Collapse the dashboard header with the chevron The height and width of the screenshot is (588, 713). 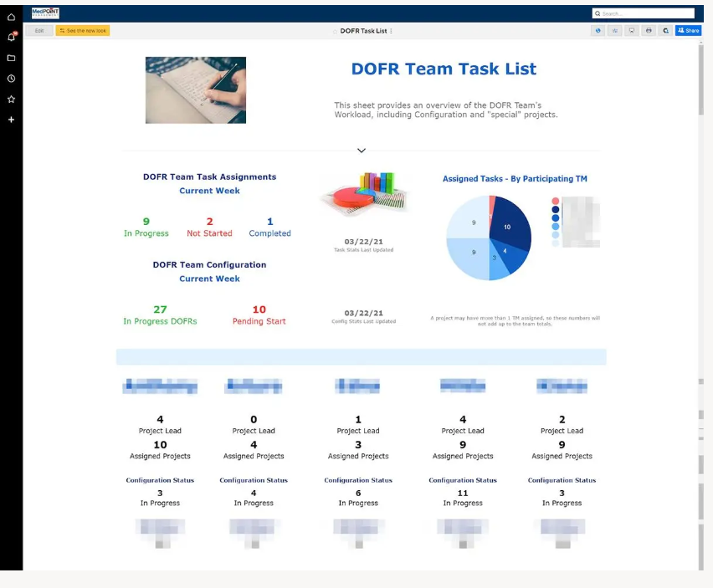coord(361,151)
